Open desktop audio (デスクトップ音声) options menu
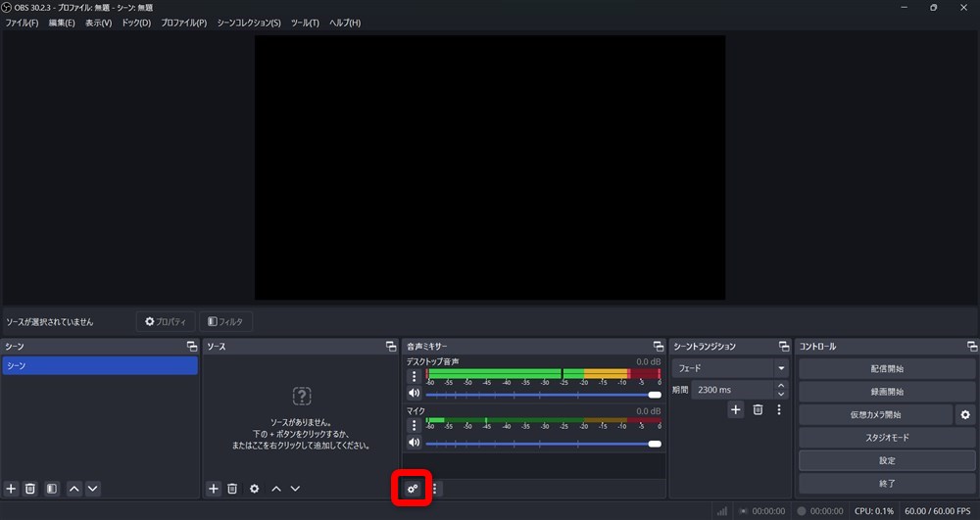Image resolution: width=980 pixels, height=520 pixels. [414, 376]
